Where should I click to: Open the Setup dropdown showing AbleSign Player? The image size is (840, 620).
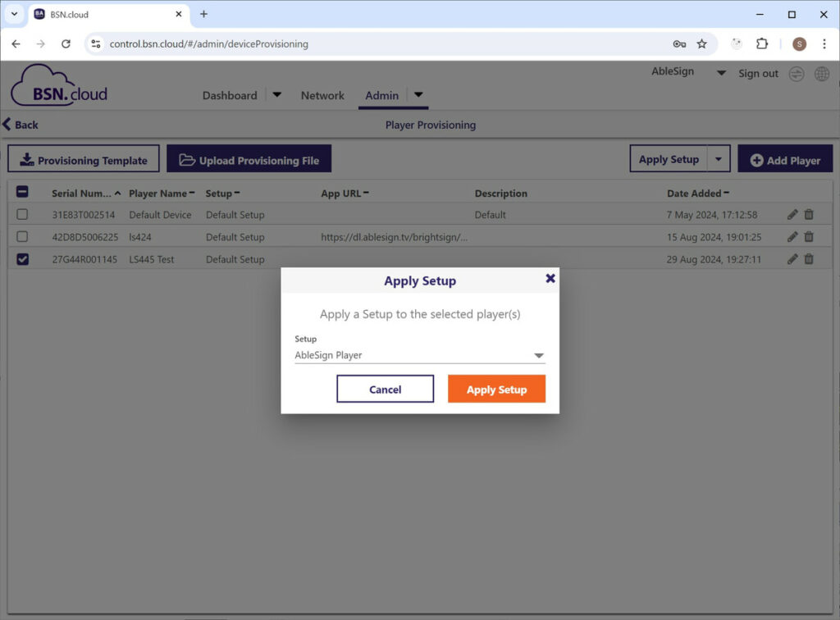tap(419, 355)
